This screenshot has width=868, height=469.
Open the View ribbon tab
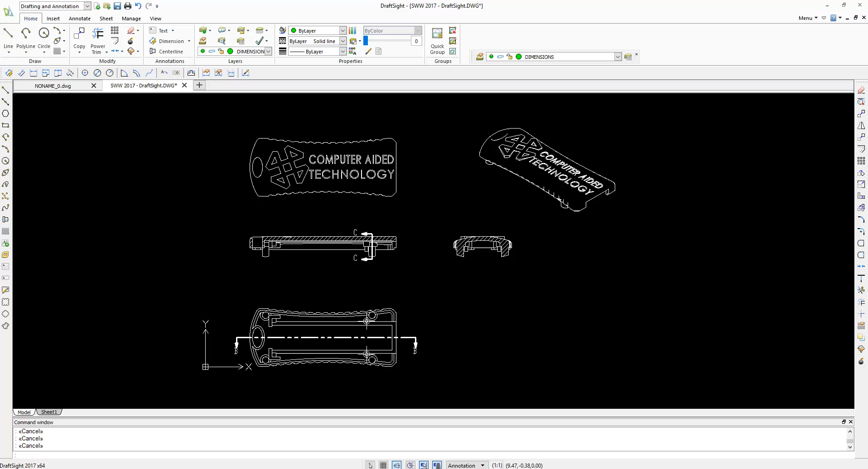pyautogui.click(x=155, y=19)
